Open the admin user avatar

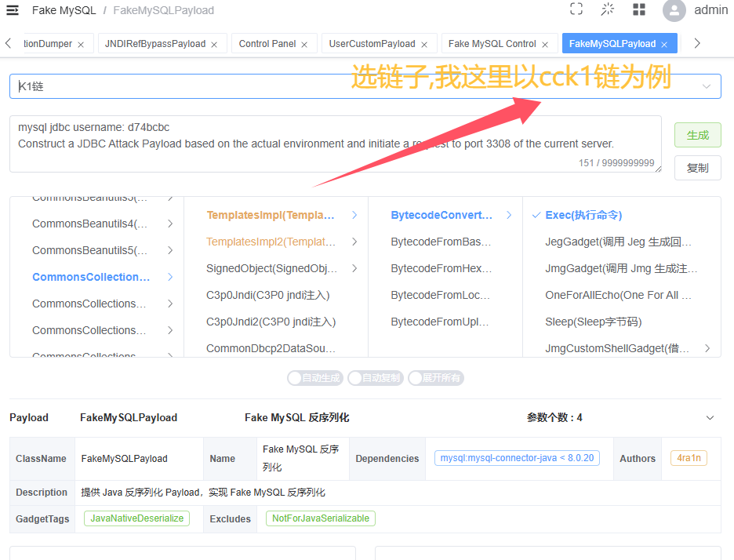[x=674, y=10]
